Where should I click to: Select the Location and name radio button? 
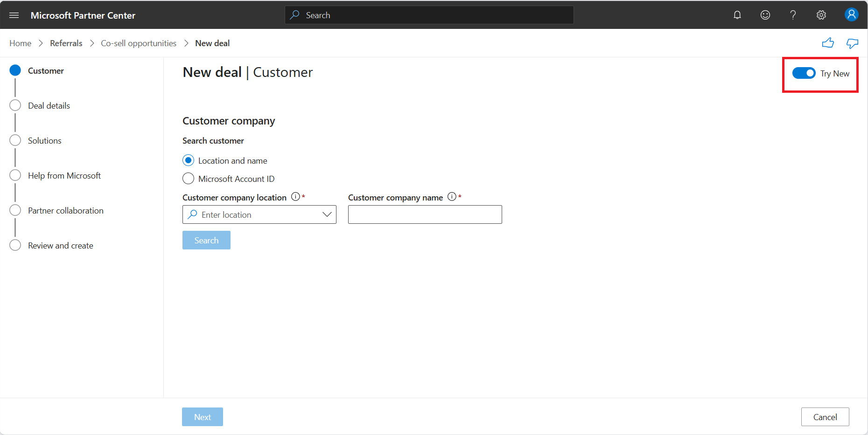[188, 160]
